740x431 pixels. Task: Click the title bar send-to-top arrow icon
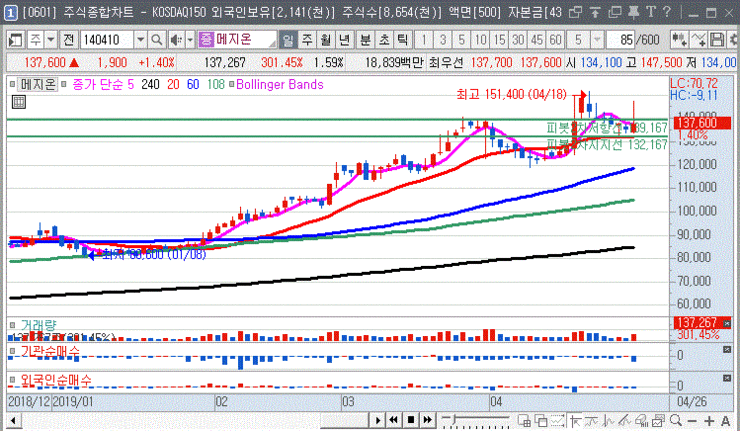click(x=595, y=12)
